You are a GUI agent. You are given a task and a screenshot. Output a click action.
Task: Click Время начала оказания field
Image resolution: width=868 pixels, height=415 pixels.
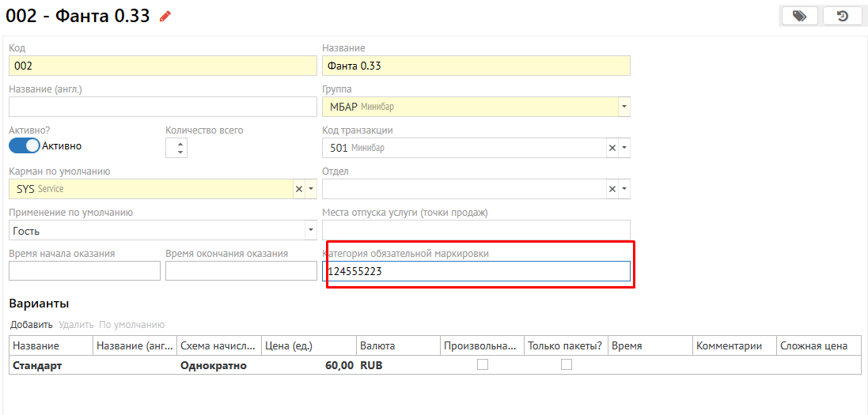point(85,271)
